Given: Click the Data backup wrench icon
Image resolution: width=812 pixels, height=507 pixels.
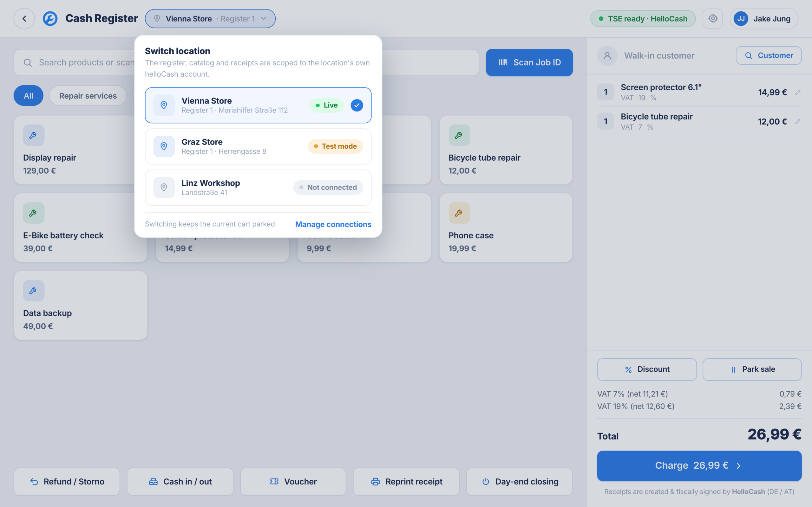Looking at the screenshot, I should coord(34,291).
